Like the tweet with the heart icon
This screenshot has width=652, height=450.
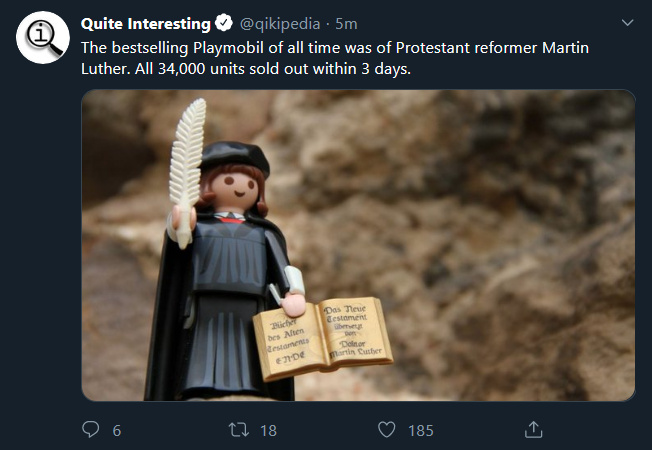pos(386,430)
